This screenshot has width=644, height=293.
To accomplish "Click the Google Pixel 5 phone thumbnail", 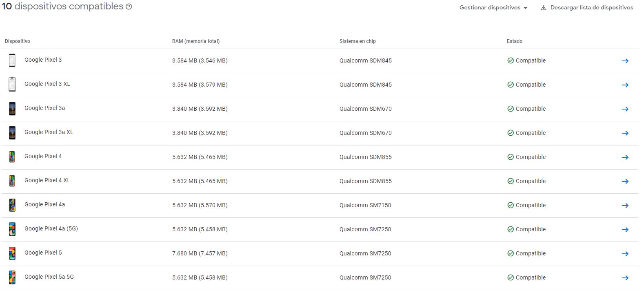I will [12, 253].
